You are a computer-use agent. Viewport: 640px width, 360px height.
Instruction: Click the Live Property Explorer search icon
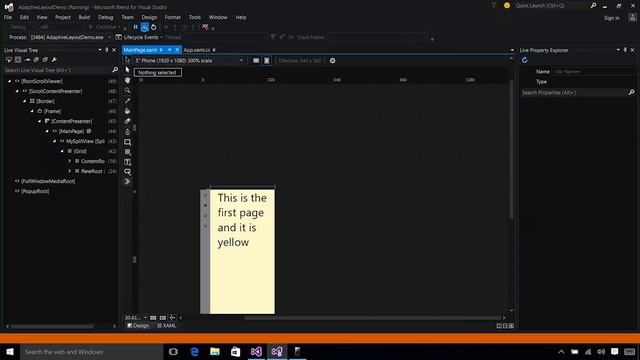point(631,93)
